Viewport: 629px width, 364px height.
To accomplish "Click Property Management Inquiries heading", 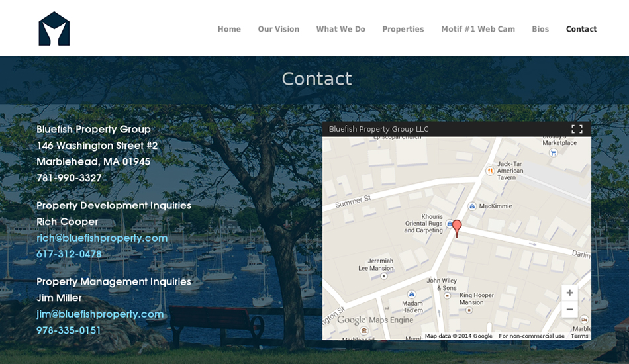I will tap(114, 282).
